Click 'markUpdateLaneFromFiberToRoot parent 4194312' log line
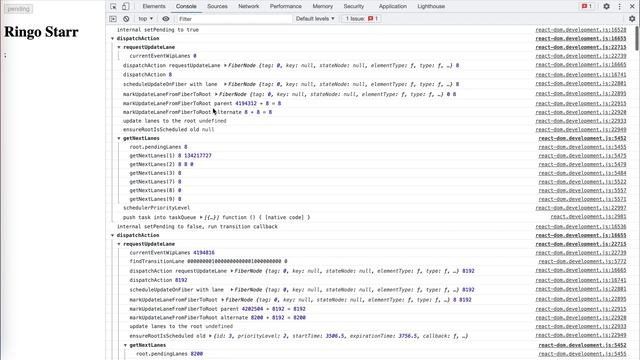Viewport: 640px width, 360px height. [202, 104]
